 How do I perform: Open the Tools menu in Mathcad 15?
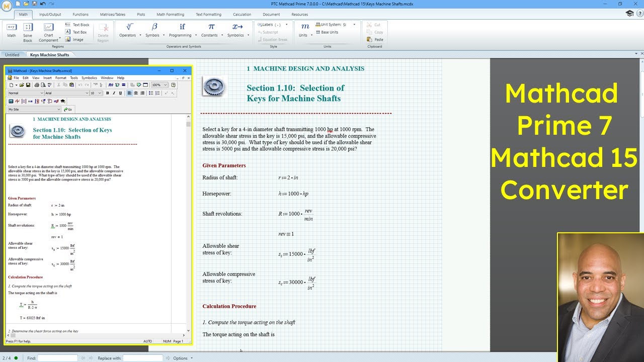(x=74, y=78)
